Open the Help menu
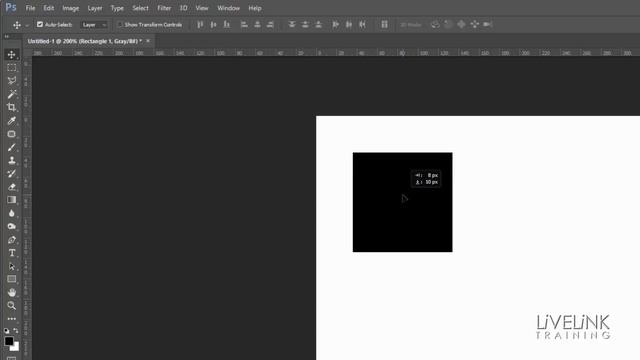 [x=255, y=8]
